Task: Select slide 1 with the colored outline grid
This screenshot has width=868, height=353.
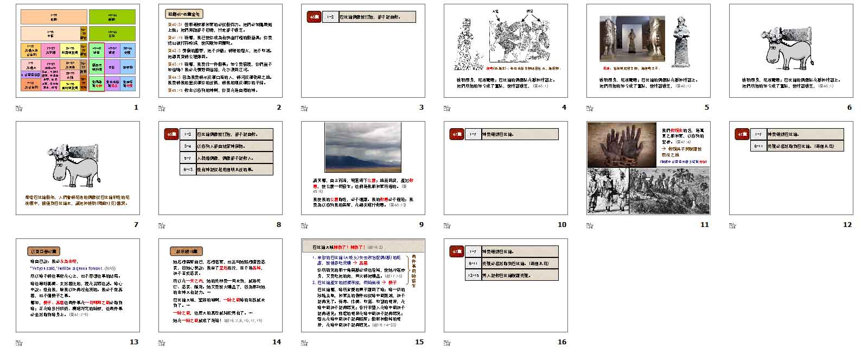Action: pyautogui.click(x=78, y=51)
